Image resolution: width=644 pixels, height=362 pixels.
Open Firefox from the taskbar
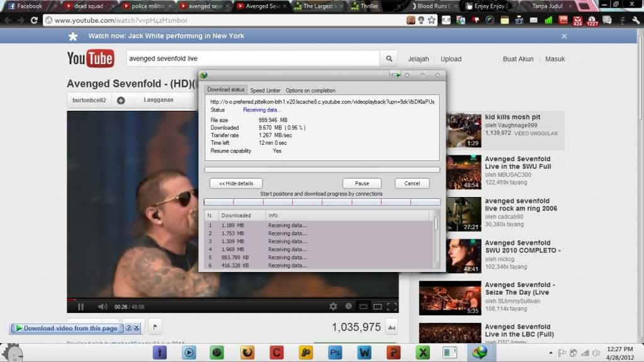click(x=247, y=353)
